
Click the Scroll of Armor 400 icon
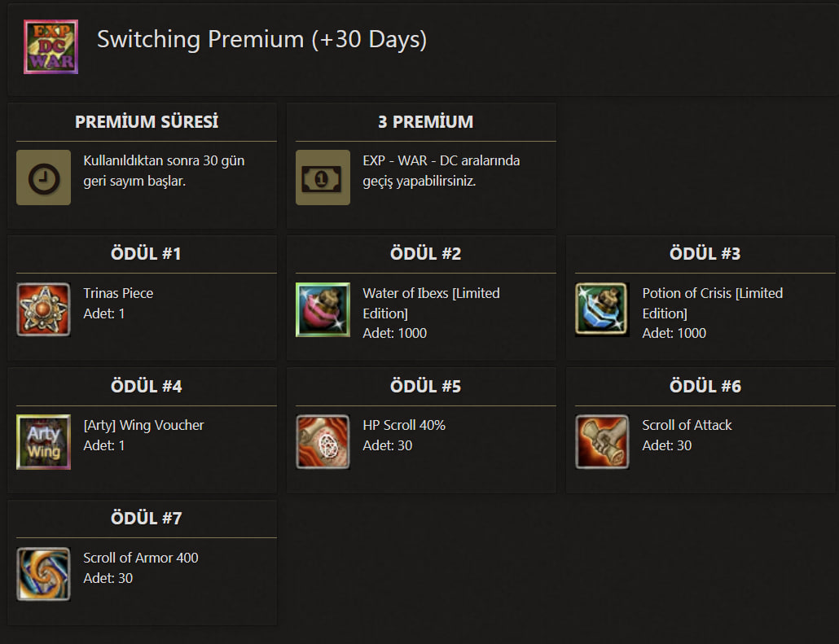(43, 575)
